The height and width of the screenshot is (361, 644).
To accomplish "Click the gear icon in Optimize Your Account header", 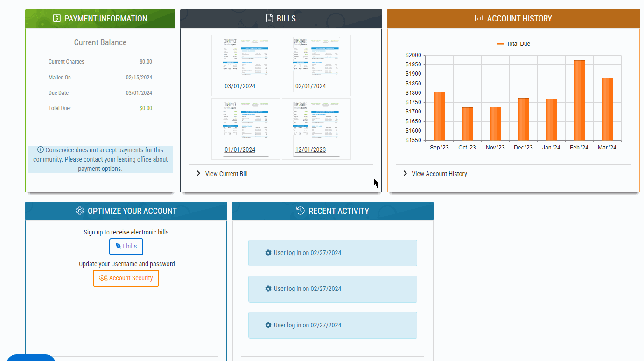I will pos(79,211).
